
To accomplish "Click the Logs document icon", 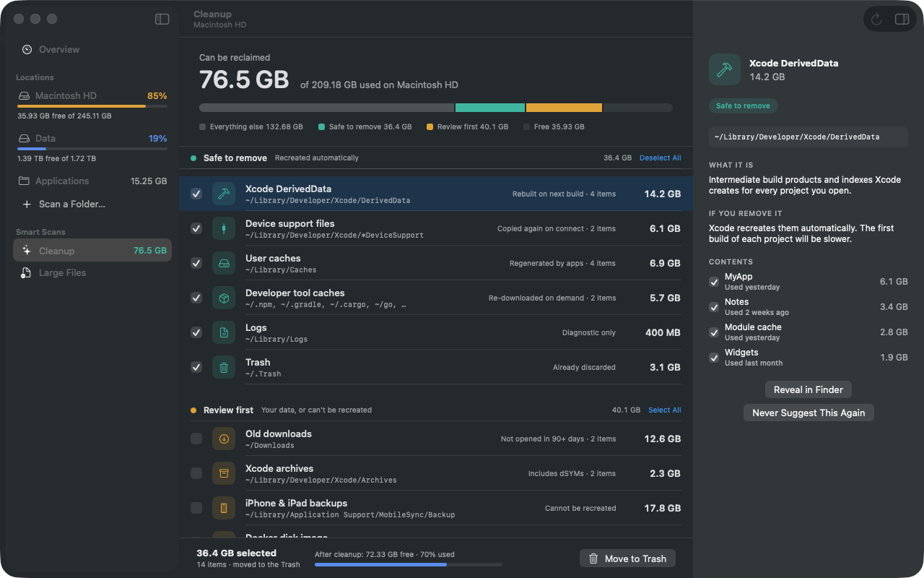I will click(x=224, y=332).
